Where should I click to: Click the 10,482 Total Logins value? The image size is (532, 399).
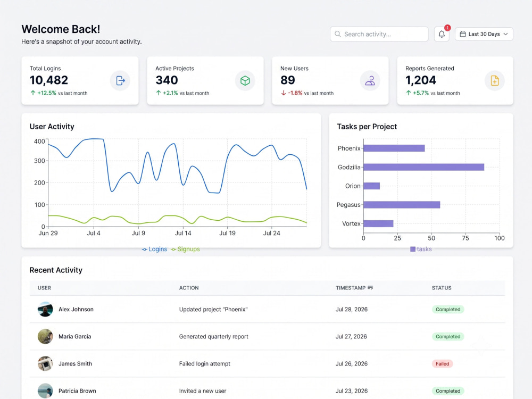[x=49, y=80]
